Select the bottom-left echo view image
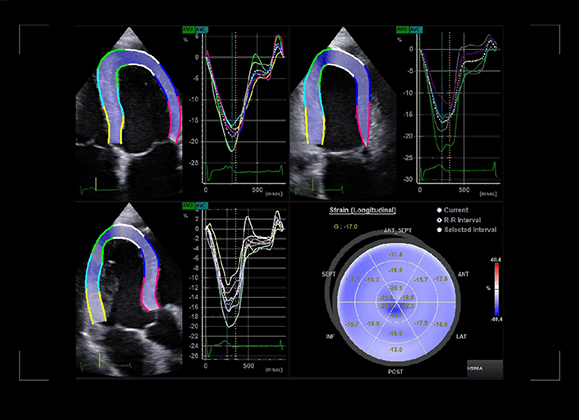 129,289
